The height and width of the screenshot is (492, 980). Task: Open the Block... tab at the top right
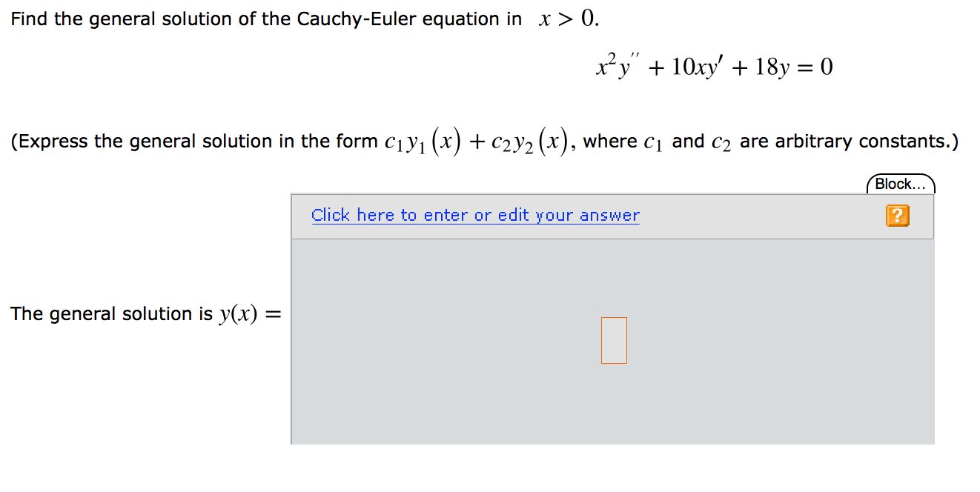tap(899, 182)
